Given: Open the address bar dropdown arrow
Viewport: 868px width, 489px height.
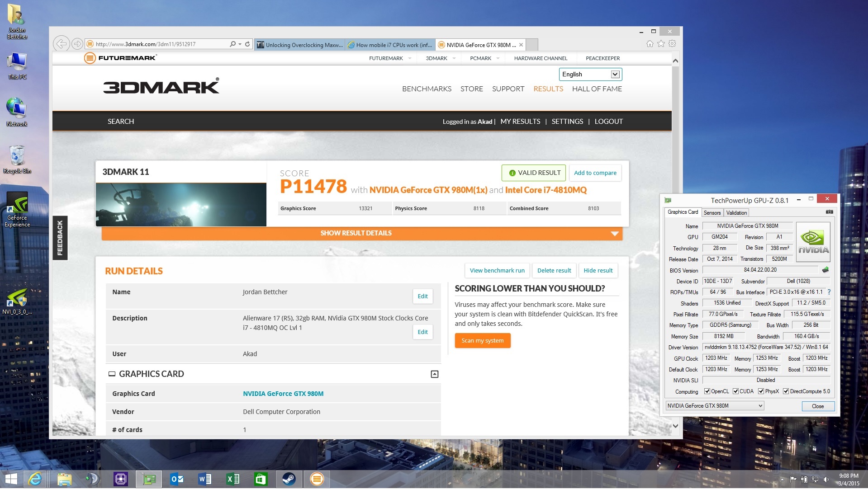Looking at the screenshot, I should tap(240, 44).
